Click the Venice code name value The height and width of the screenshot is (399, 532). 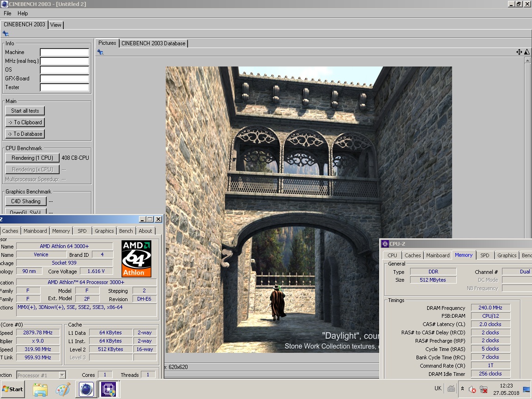pyautogui.click(x=41, y=254)
